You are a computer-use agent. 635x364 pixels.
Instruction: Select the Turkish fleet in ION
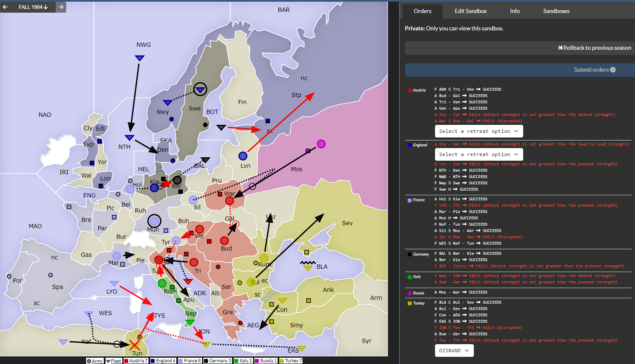[x=205, y=345]
